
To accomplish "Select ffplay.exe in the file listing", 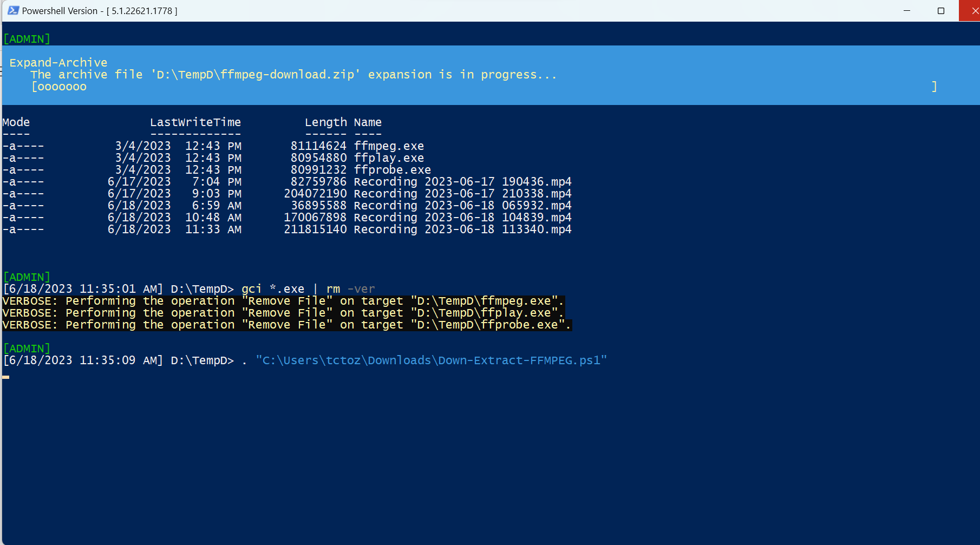I will point(389,158).
